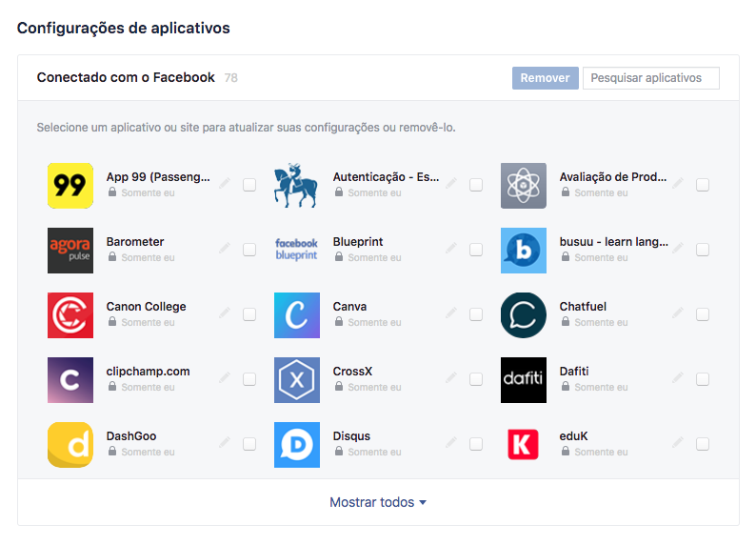Click the Chatfuel app name
756x545 pixels.
[583, 306]
